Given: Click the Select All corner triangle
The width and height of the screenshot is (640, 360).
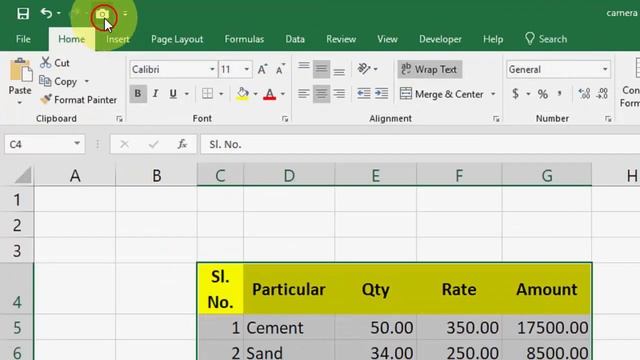Looking at the screenshot, I should [x=22, y=176].
